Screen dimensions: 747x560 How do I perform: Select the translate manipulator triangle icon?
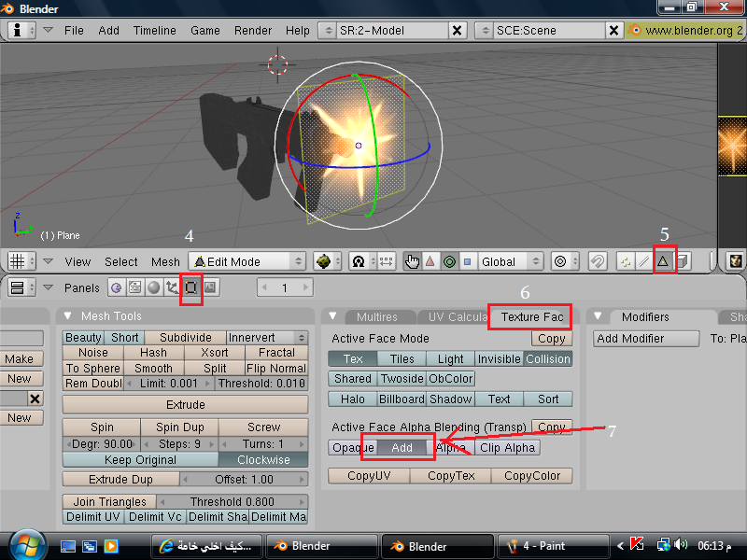point(430,261)
